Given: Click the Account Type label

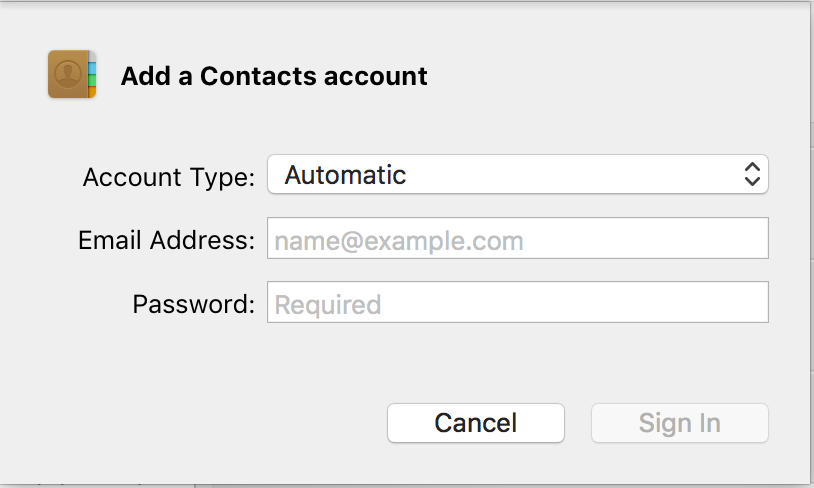Looking at the screenshot, I should tap(169, 177).
